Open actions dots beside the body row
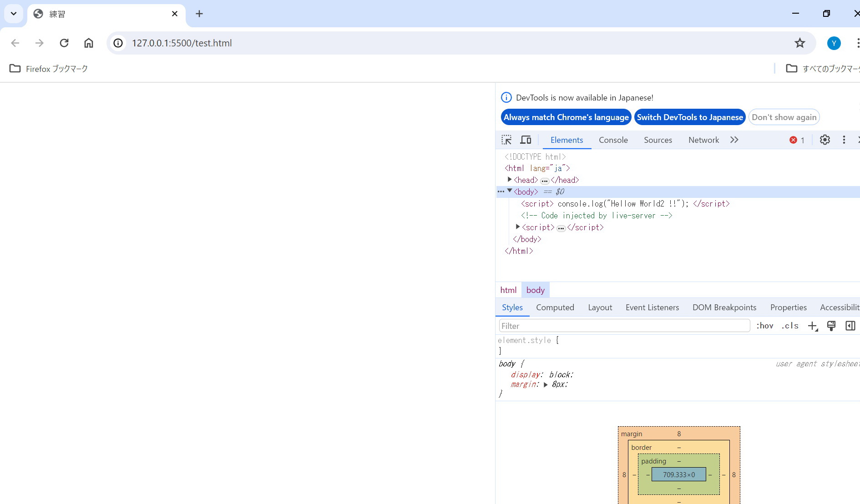 [501, 192]
